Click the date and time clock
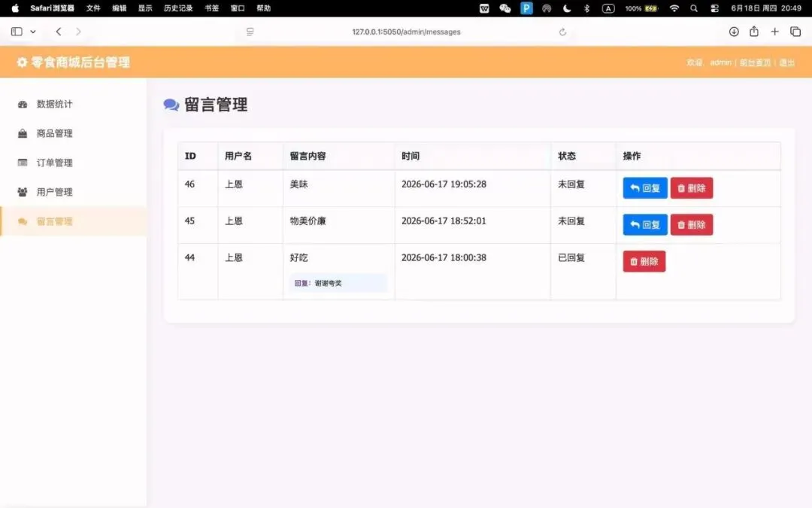Image resolution: width=812 pixels, height=508 pixels. coord(766,8)
